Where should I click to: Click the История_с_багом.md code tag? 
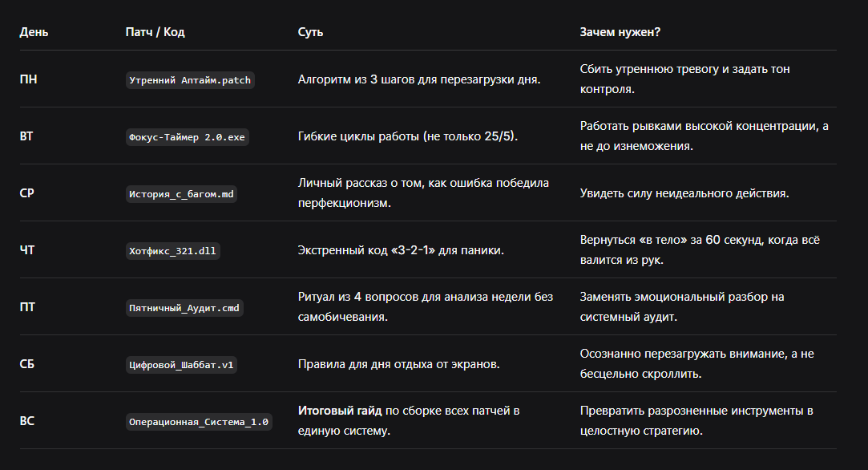pyautogui.click(x=182, y=194)
